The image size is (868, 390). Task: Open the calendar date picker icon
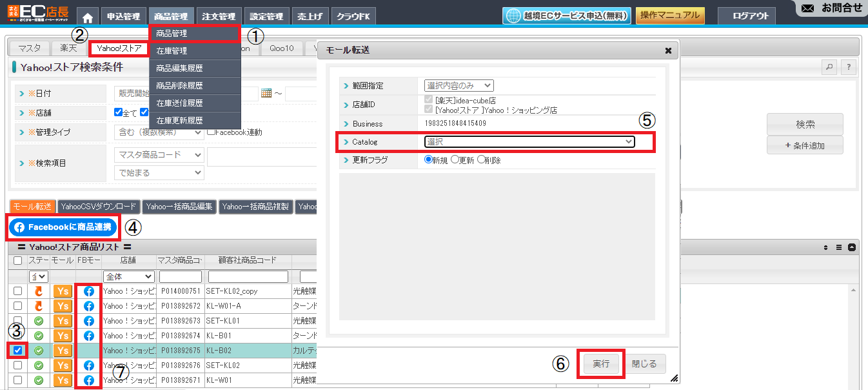(x=267, y=94)
